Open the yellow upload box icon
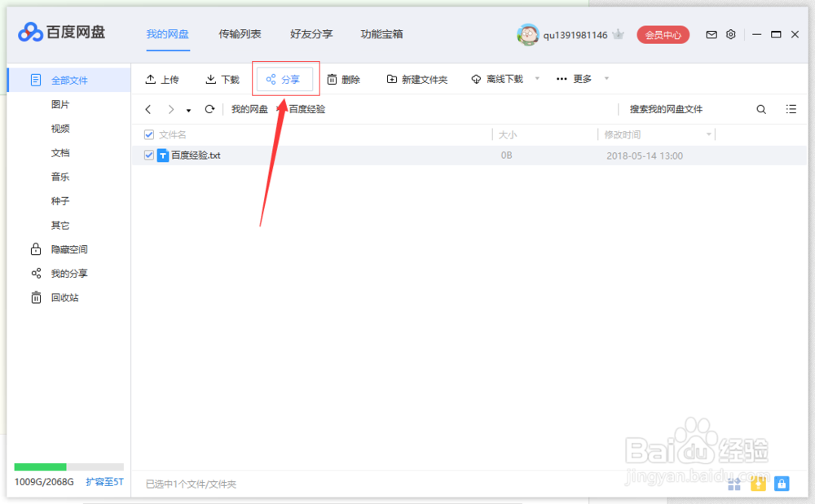815x504 pixels. 757,484
